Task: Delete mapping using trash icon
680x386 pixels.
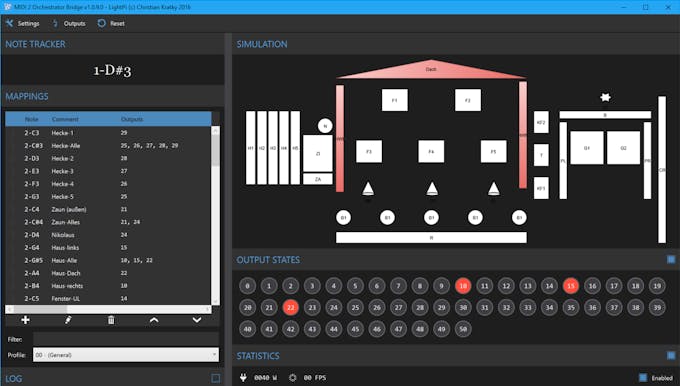Action: tap(111, 320)
